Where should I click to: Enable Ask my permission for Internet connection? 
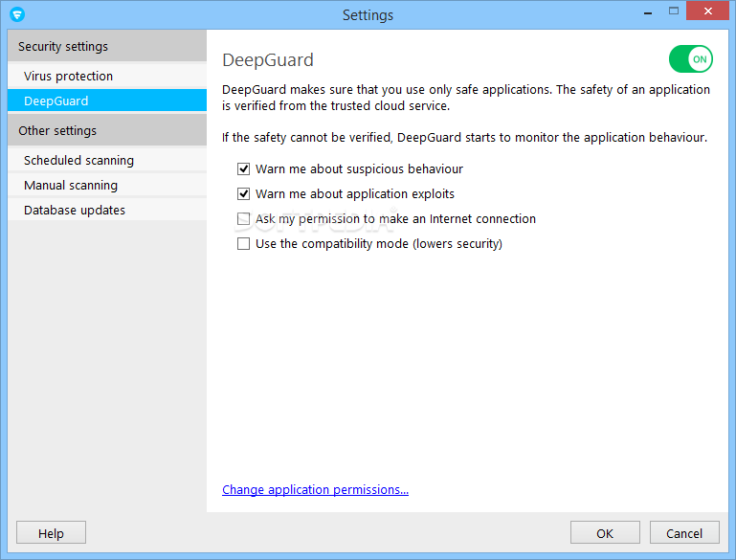tap(243, 219)
